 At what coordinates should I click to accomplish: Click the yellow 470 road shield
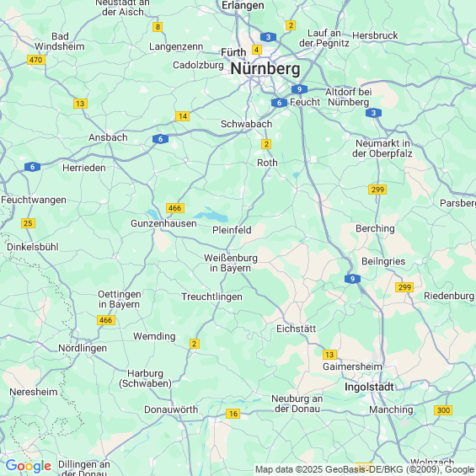click(36, 60)
